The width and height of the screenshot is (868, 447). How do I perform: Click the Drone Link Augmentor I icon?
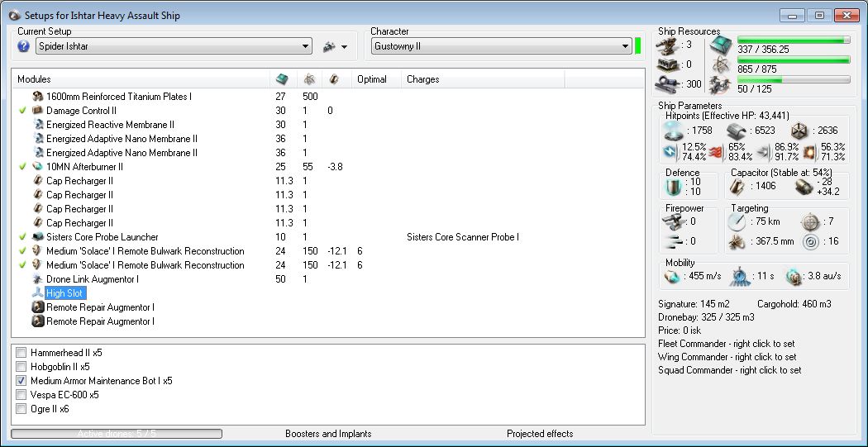(x=38, y=278)
